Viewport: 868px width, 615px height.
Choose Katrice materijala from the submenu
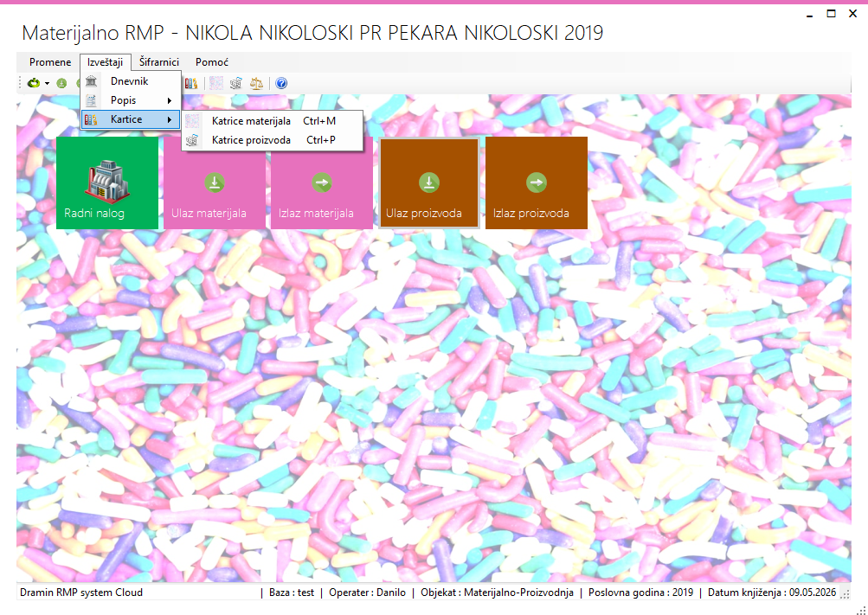click(273, 120)
